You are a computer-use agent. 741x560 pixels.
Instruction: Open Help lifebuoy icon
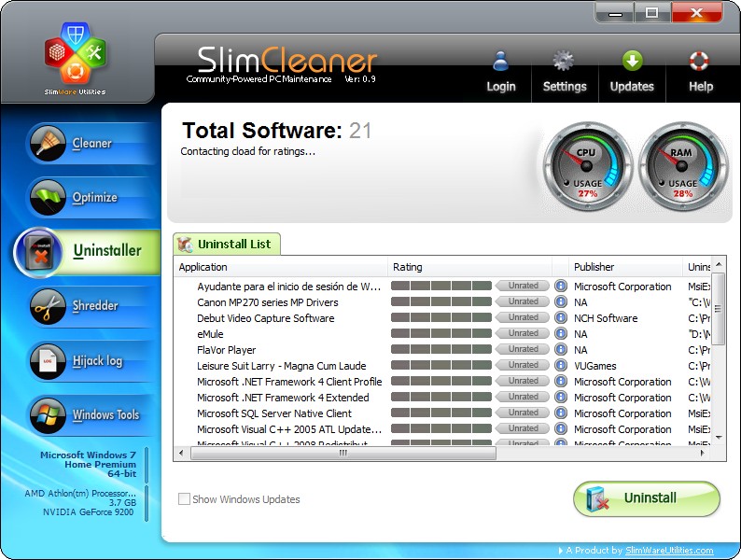(x=699, y=62)
